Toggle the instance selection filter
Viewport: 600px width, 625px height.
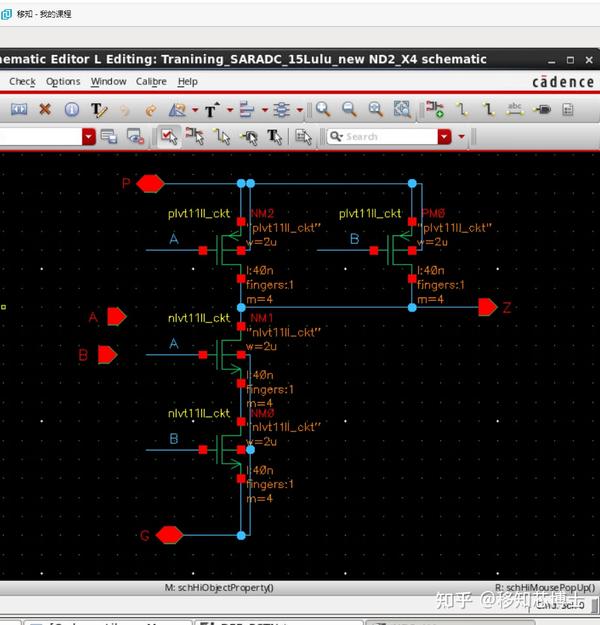(195, 136)
